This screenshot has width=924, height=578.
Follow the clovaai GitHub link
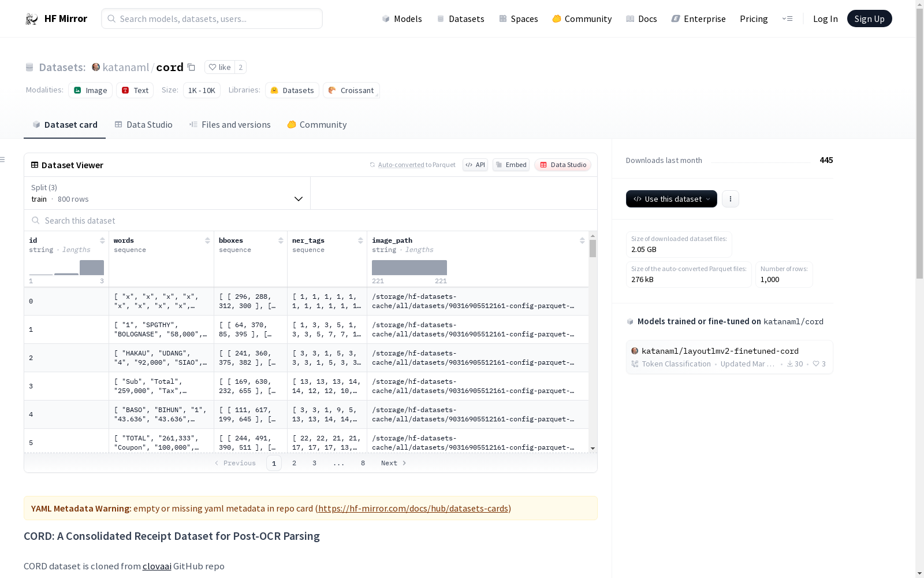coord(157,566)
